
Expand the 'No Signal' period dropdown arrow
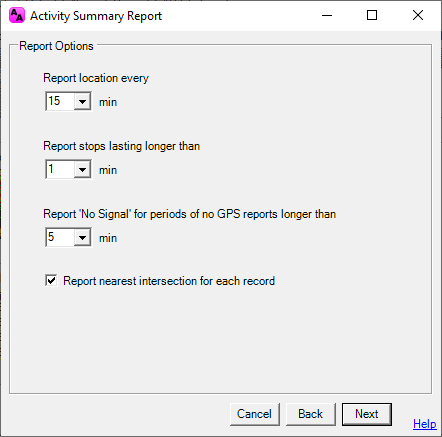point(82,238)
